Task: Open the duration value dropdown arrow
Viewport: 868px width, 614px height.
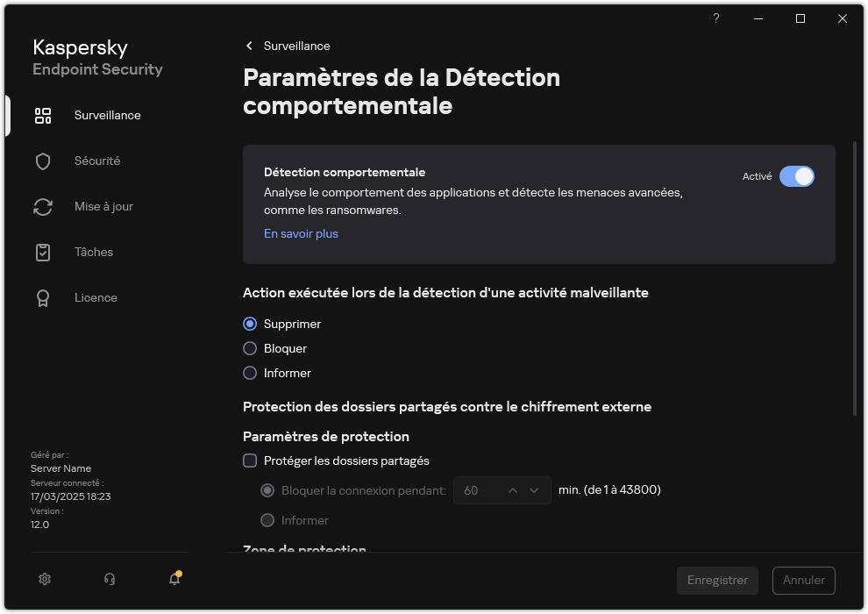Action: tap(533, 490)
